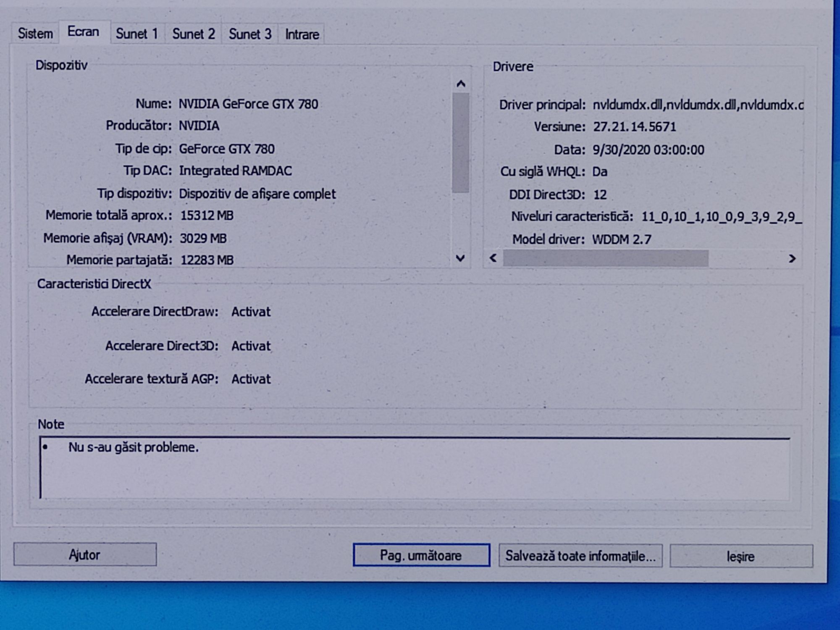Select the WHQL value 'Da'
The image size is (840, 630).
coord(600,172)
